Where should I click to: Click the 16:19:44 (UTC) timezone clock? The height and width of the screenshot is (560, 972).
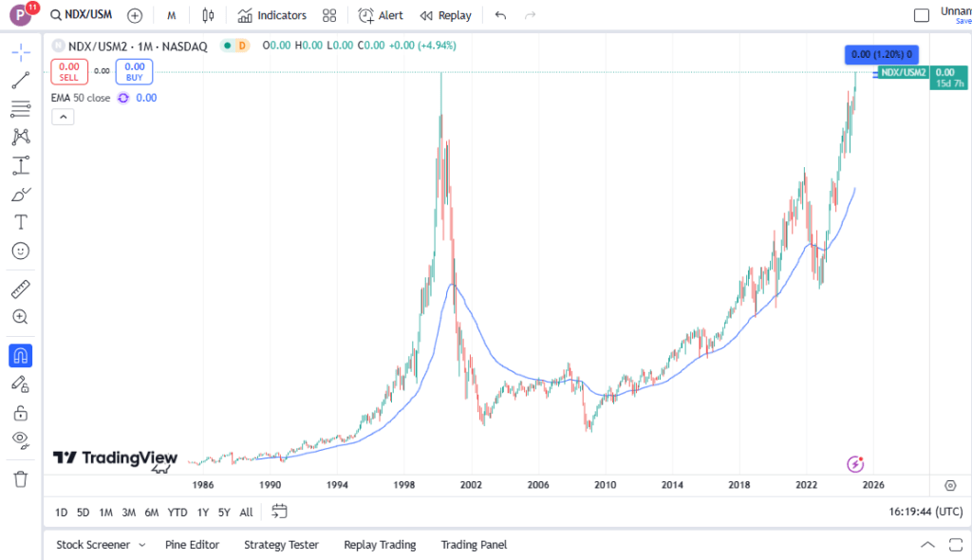pyautogui.click(x=925, y=512)
